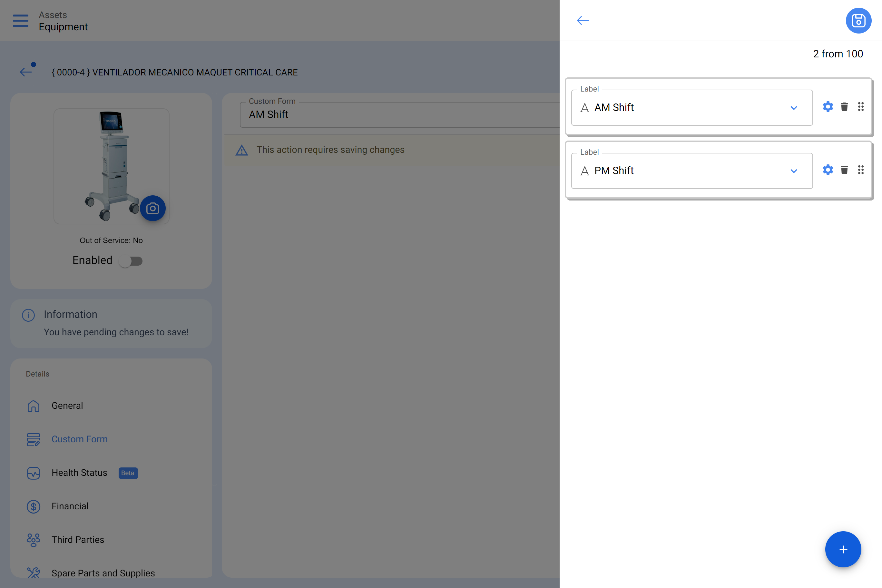Open the Financial section
This screenshot has height=588, width=882.
click(111, 506)
